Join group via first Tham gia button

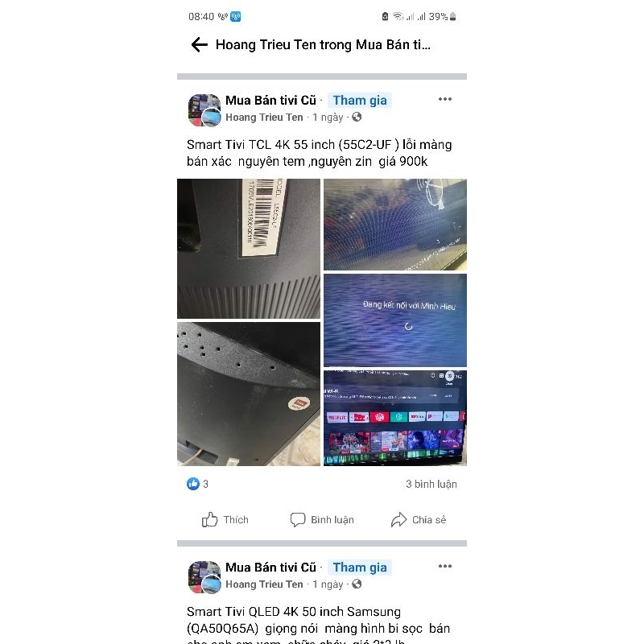(x=360, y=100)
